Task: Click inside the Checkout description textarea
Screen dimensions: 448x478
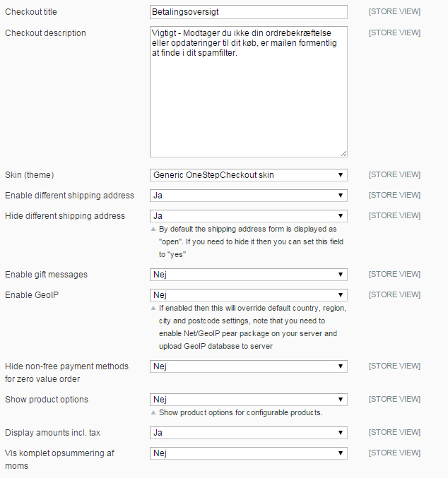Action: [x=248, y=91]
